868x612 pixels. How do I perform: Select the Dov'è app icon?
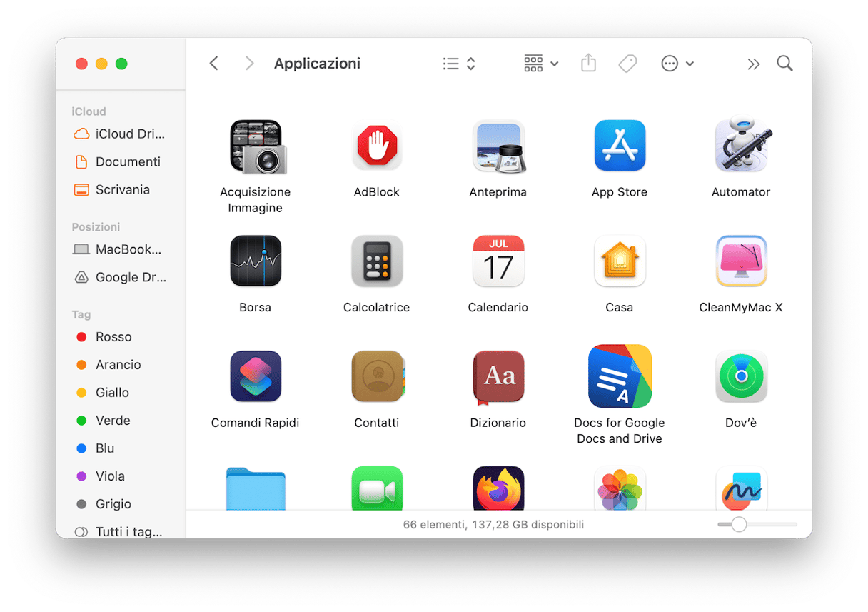pyautogui.click(x=741, y=376)
